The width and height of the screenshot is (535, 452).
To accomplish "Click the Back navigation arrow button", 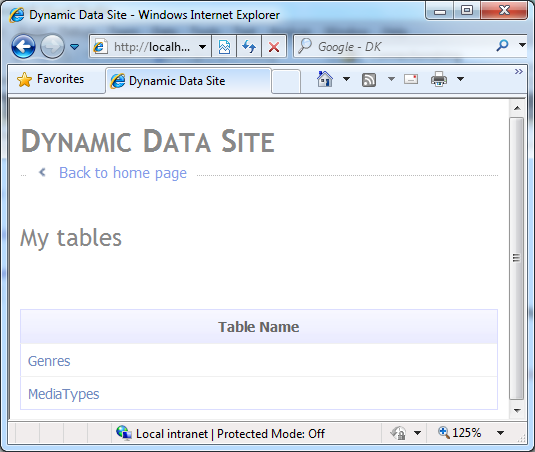I will point(23,46).
